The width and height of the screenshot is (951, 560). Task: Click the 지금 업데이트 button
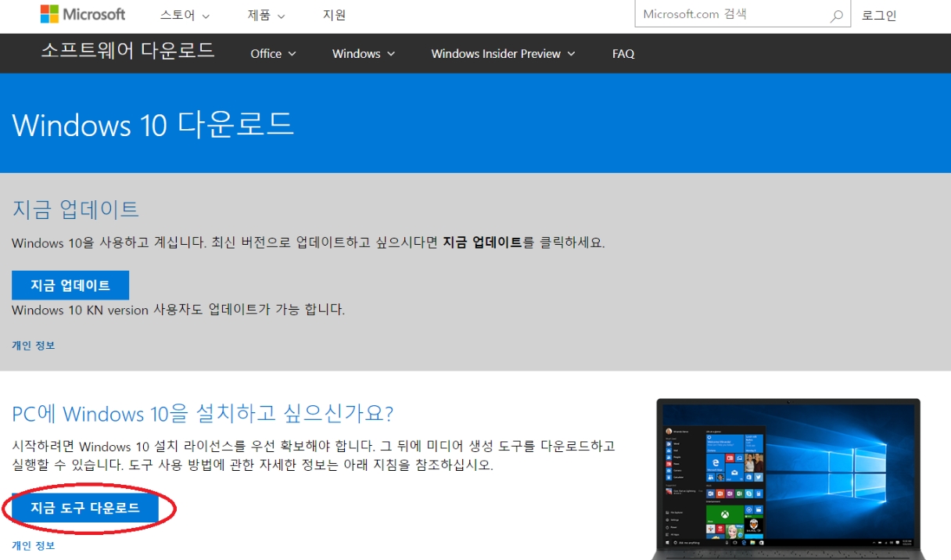pyautogui.click(x=70, y=285)
